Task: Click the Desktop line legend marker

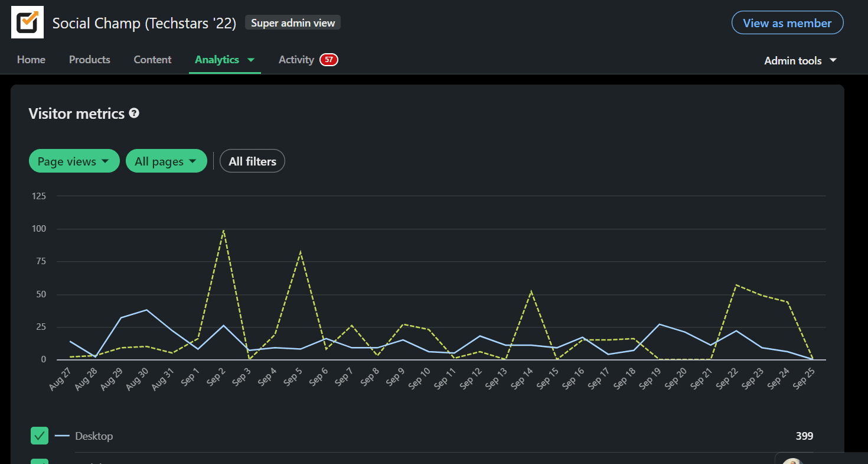Action: click(x=63, y=436)
